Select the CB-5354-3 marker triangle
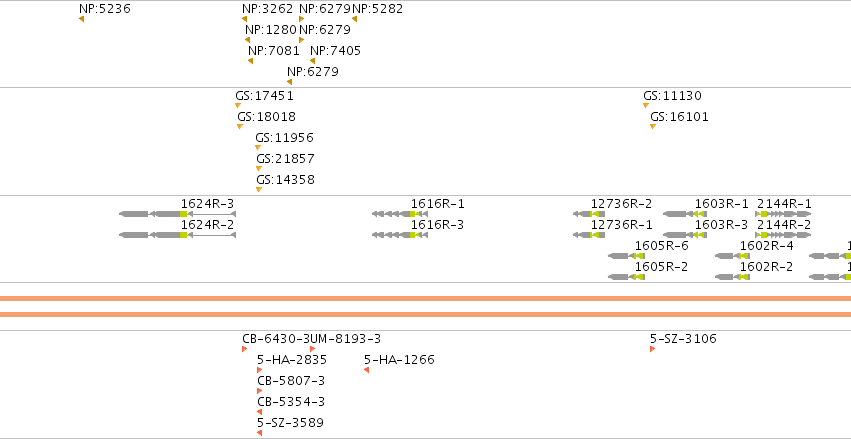 click(259, 412)
